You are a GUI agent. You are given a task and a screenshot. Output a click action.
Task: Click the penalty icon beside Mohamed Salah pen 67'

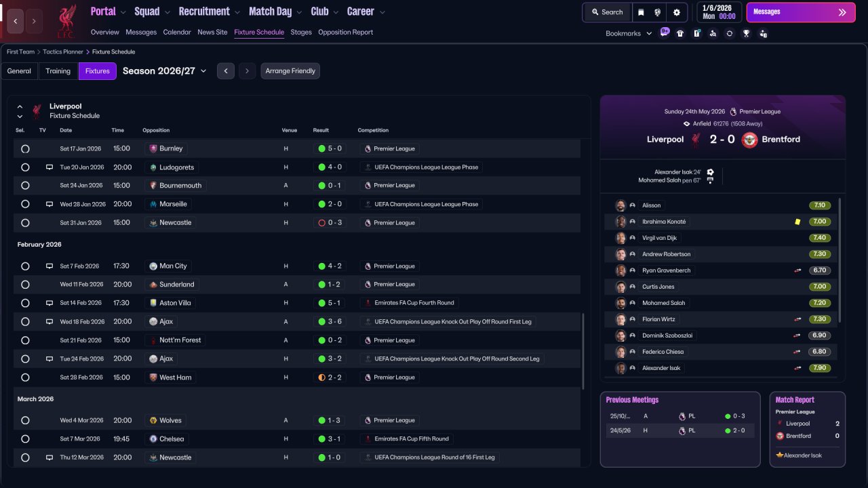[x=710, y=181]
